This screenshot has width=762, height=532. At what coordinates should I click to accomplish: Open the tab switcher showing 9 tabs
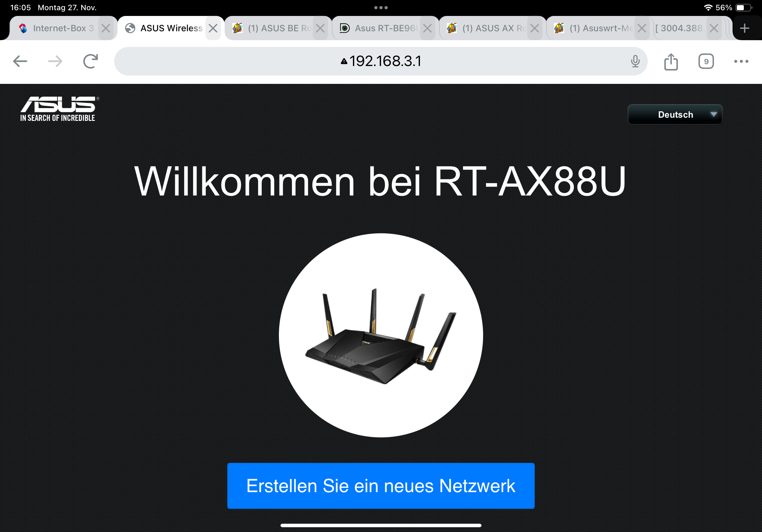(x=706, y=61)
